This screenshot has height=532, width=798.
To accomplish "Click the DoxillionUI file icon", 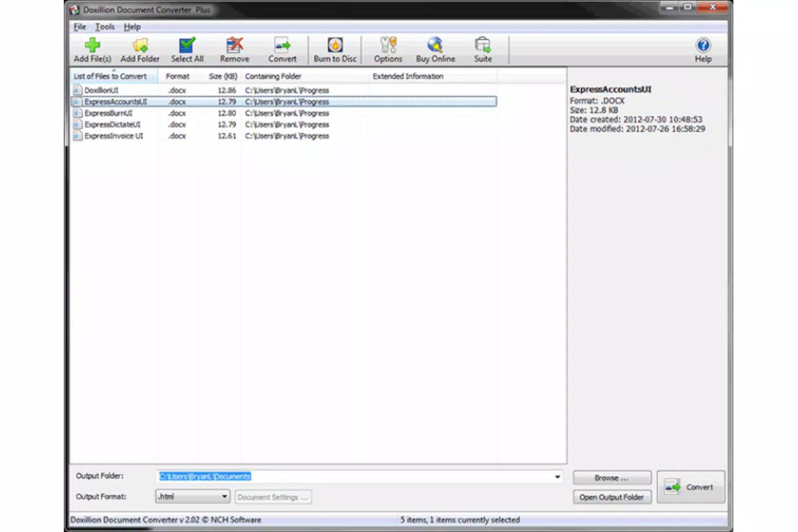I will [77, 90].
